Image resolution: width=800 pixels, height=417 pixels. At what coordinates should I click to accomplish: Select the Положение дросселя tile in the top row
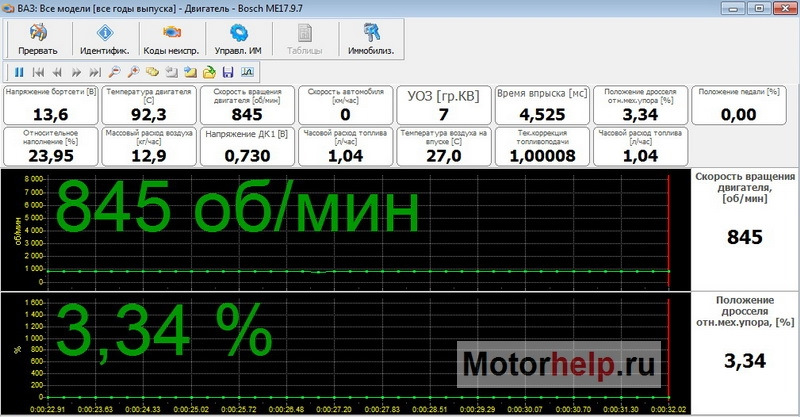640,105
